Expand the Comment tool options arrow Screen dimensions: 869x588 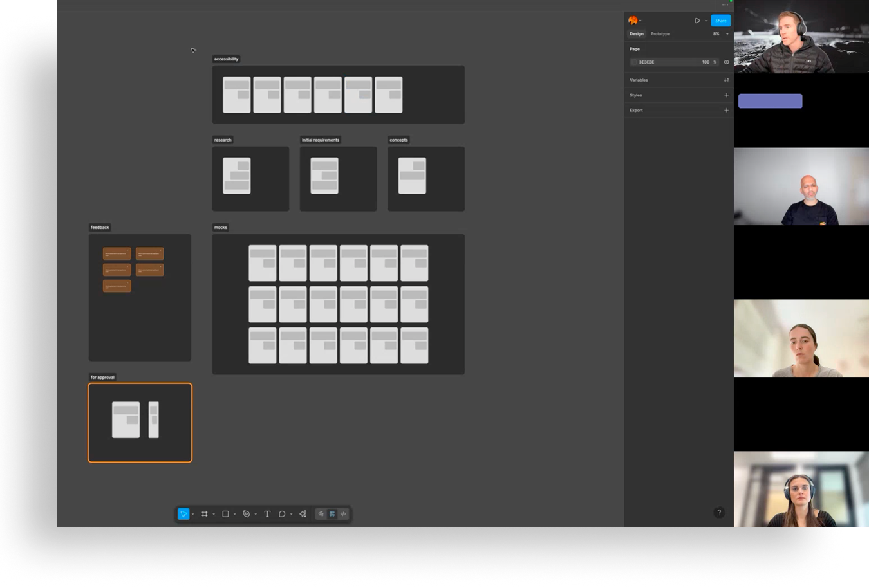[x=291, y=514]
